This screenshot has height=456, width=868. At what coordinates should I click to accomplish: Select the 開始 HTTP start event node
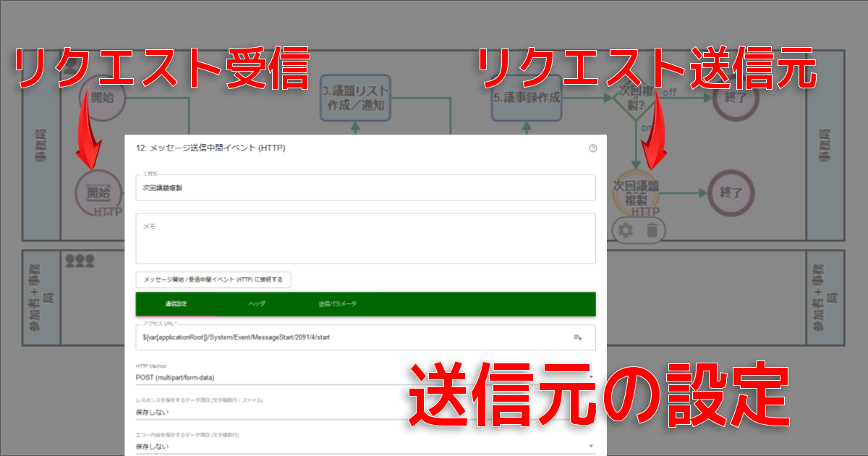click(x=98, y=193)
